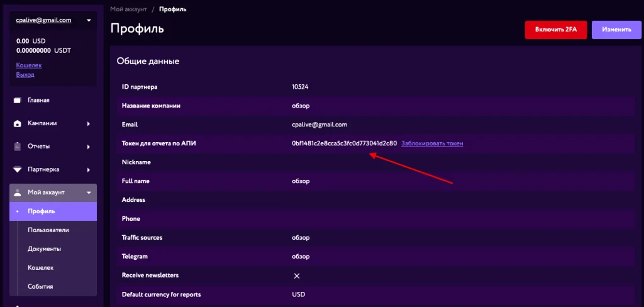Click the Отчеты clipboard icon

[17, 147]
